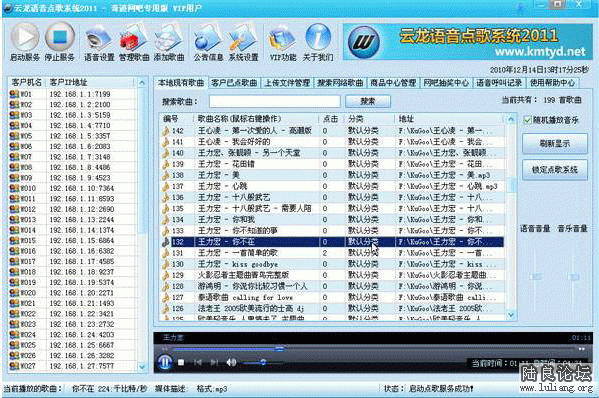Screen dimensions: 599x398
Task: Switch to the 客户已点歌曲 tab
Action: (234, 83)
